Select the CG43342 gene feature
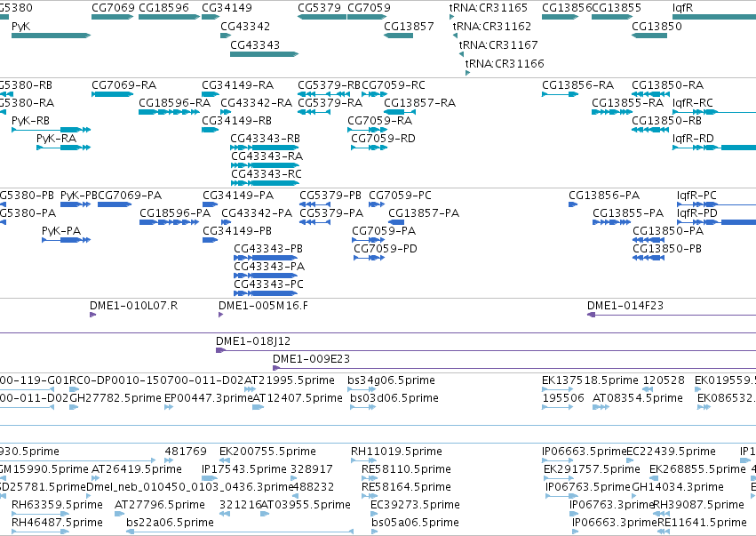Viewport: 756px width, 536px height. pos(226,36)
